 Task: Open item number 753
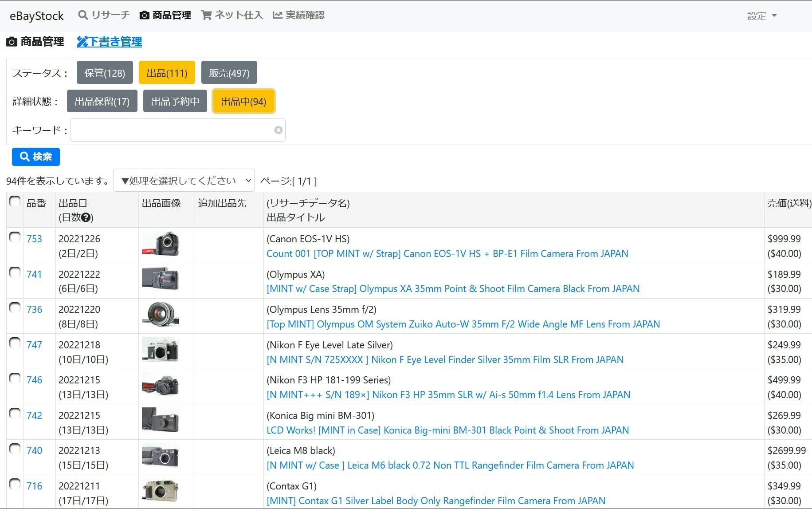[x=34, y=239]
